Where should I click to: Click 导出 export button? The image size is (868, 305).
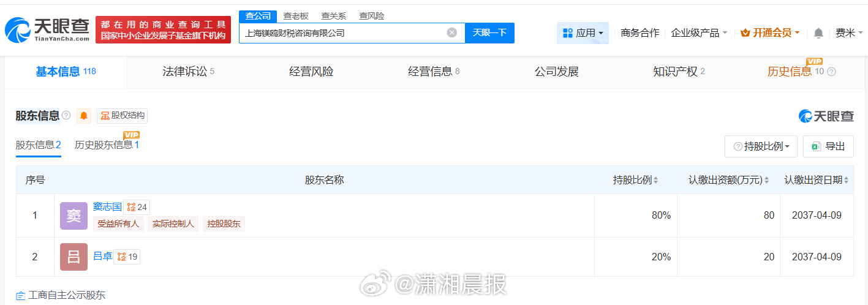coord(828,146)
